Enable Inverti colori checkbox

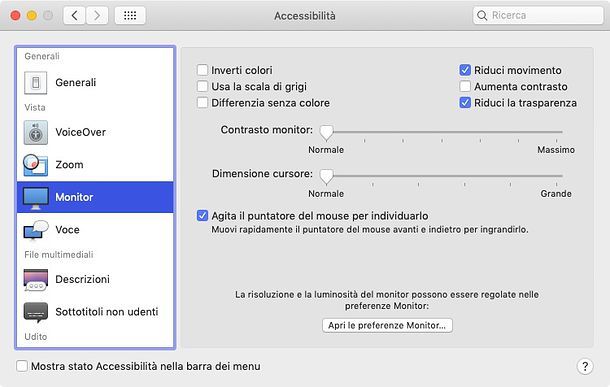tap(202, 70)
